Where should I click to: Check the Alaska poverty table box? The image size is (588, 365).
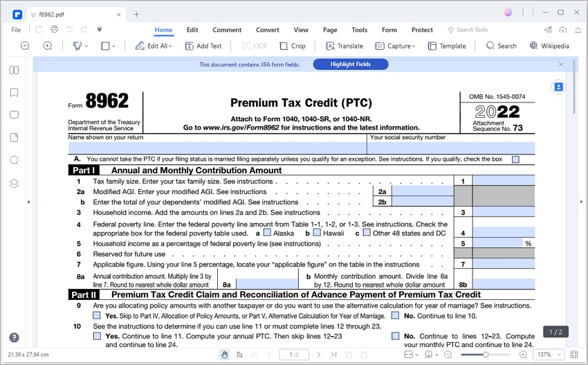[x=267, y=233]
